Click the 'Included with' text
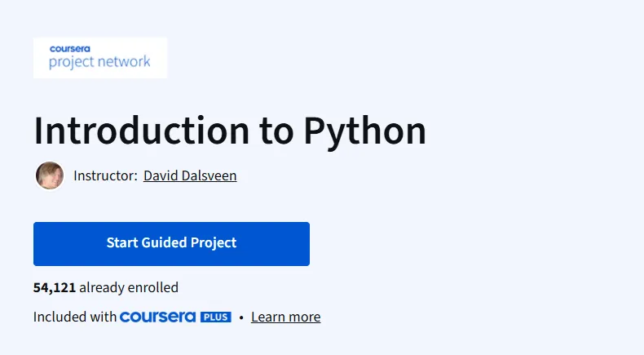 (75, 317)
